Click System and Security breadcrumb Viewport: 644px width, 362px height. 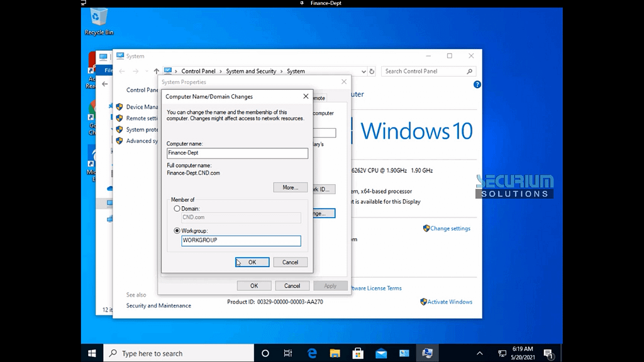point(251,71)
